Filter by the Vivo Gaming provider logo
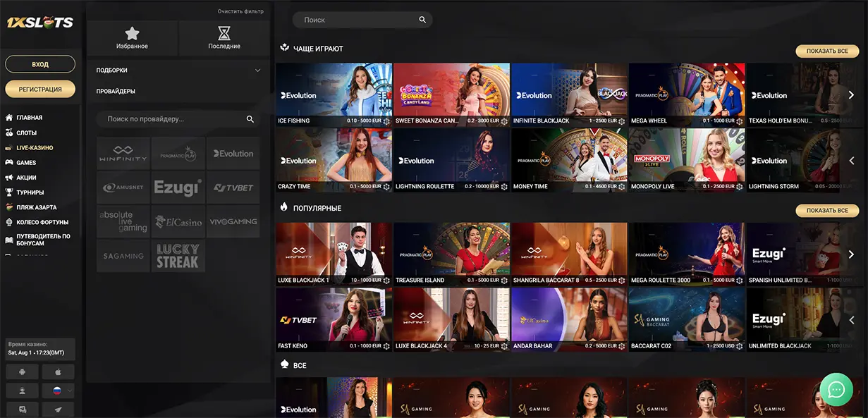868x418 pixels. [233, 221]
